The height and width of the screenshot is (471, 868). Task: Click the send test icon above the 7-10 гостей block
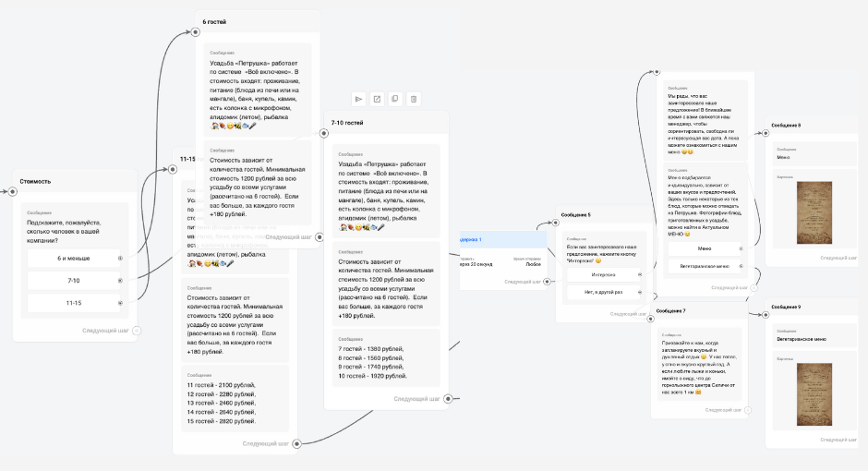(x=358, y=99)
